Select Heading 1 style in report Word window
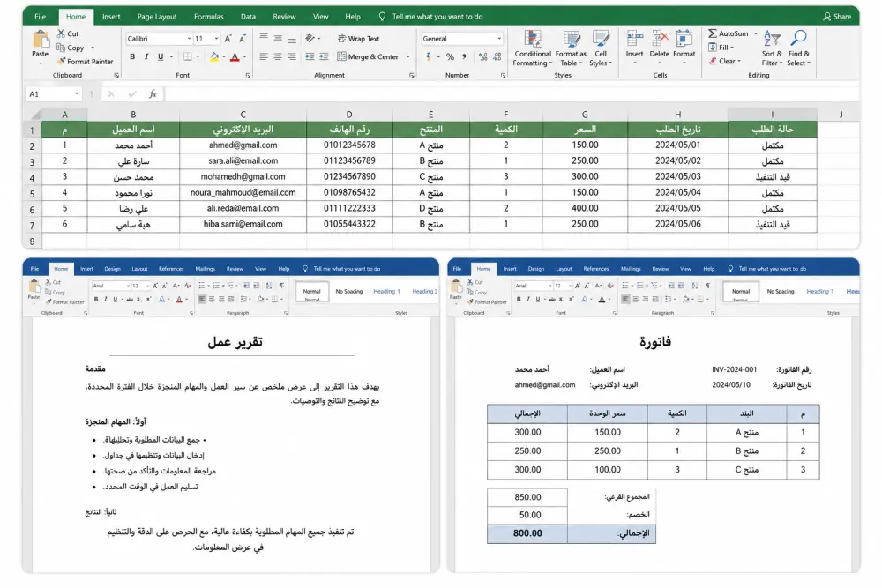 click(386, 291)
